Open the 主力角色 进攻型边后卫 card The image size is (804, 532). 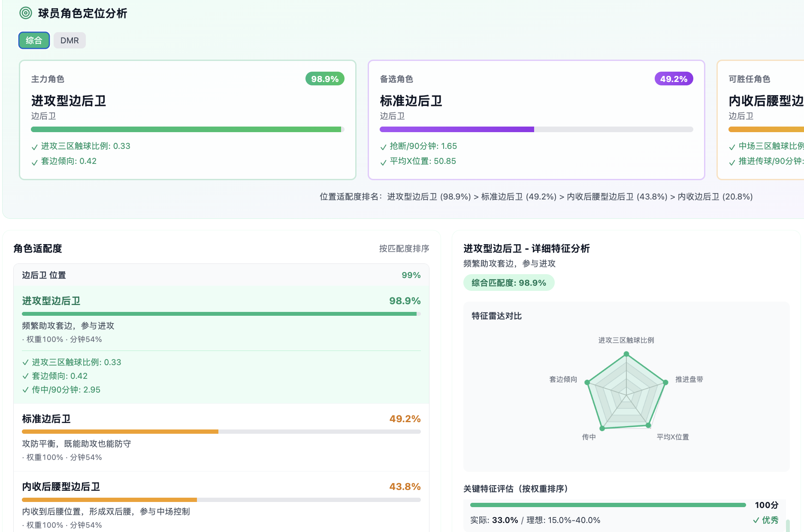187,120
